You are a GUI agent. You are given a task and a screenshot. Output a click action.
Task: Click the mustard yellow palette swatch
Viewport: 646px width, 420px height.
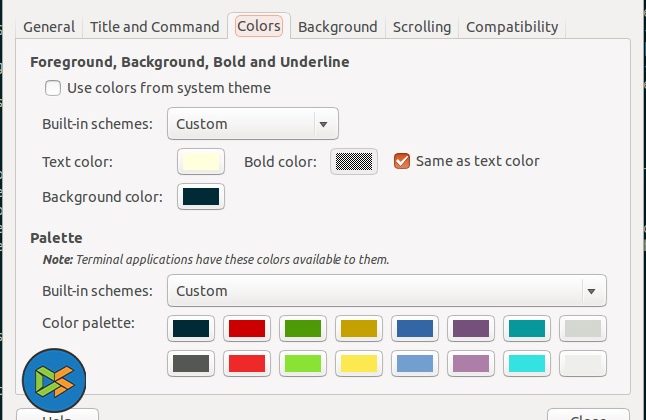click(x=357, y=328)
